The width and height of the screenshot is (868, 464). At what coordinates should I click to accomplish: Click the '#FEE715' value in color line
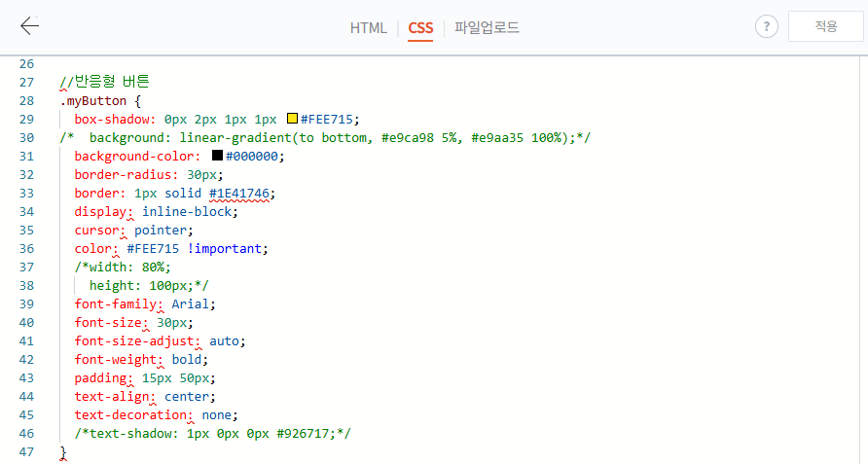(x=153, y=249)
